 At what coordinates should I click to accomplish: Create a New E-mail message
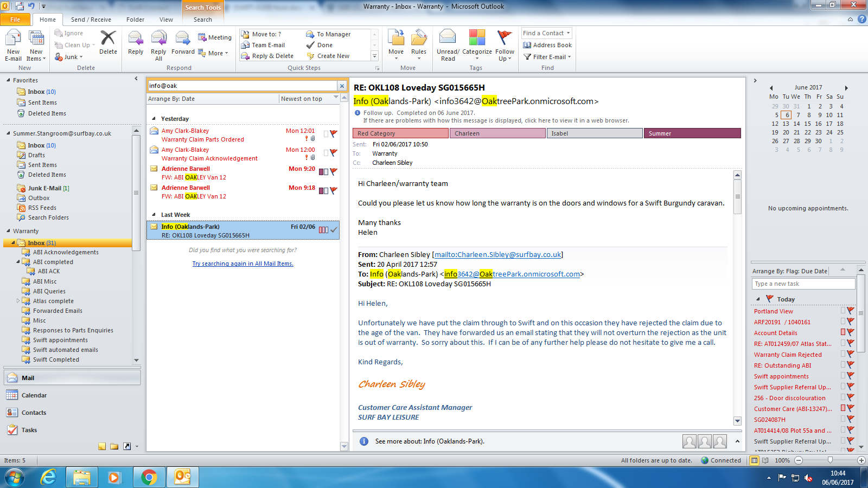coord(13,46)
